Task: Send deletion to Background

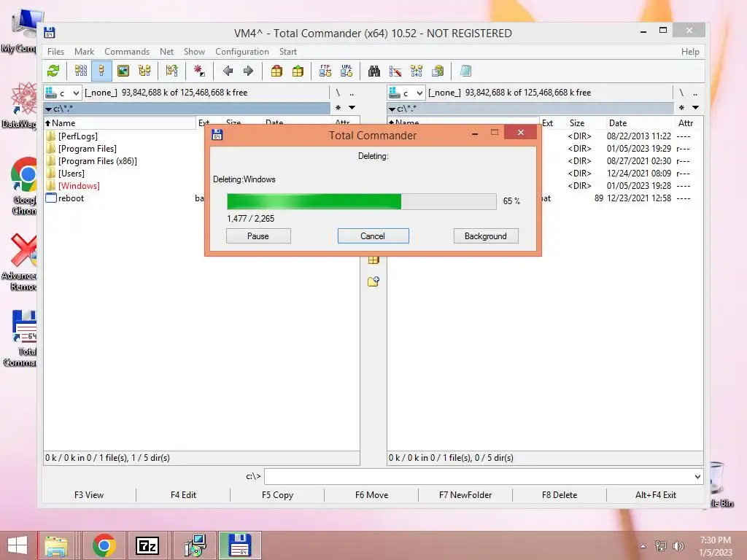Action: (486, 236)
